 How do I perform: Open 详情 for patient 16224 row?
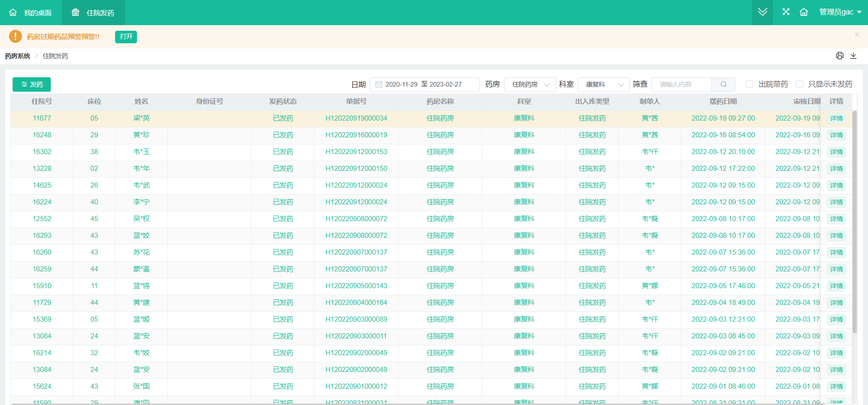coord(836,202)
